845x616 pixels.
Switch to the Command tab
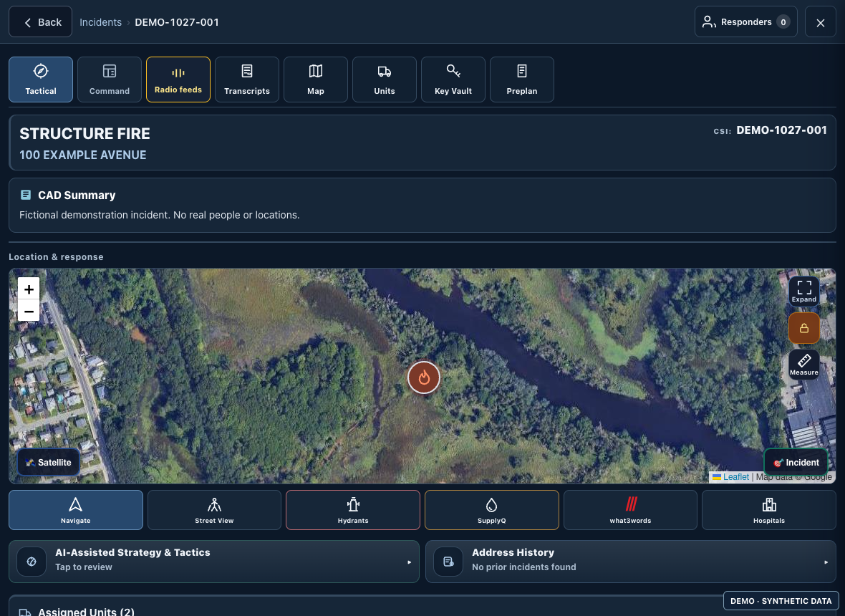(110, 80)
